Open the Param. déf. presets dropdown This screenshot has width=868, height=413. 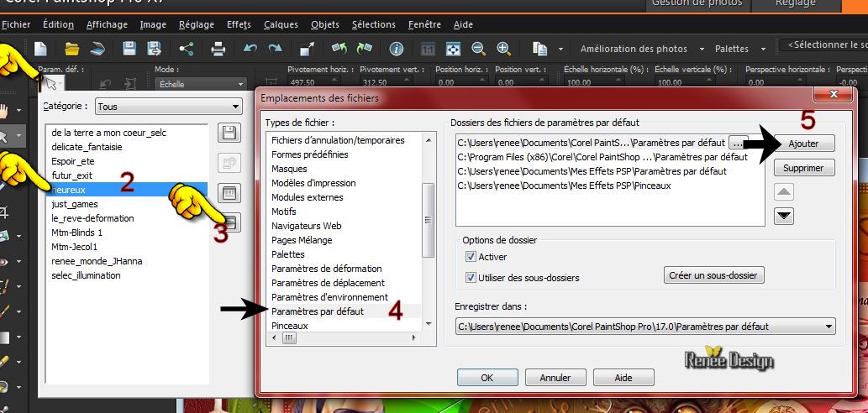(52, 84)
